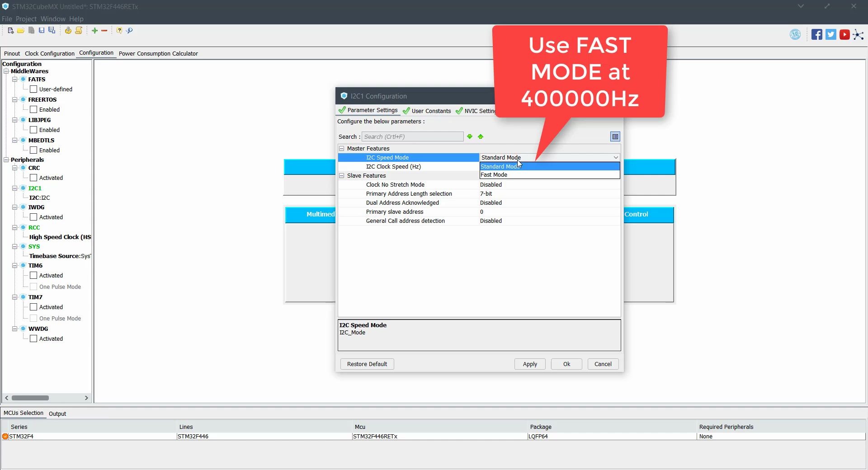Confirm with the Ok button

pyautogui.click(x=566, y=364)
